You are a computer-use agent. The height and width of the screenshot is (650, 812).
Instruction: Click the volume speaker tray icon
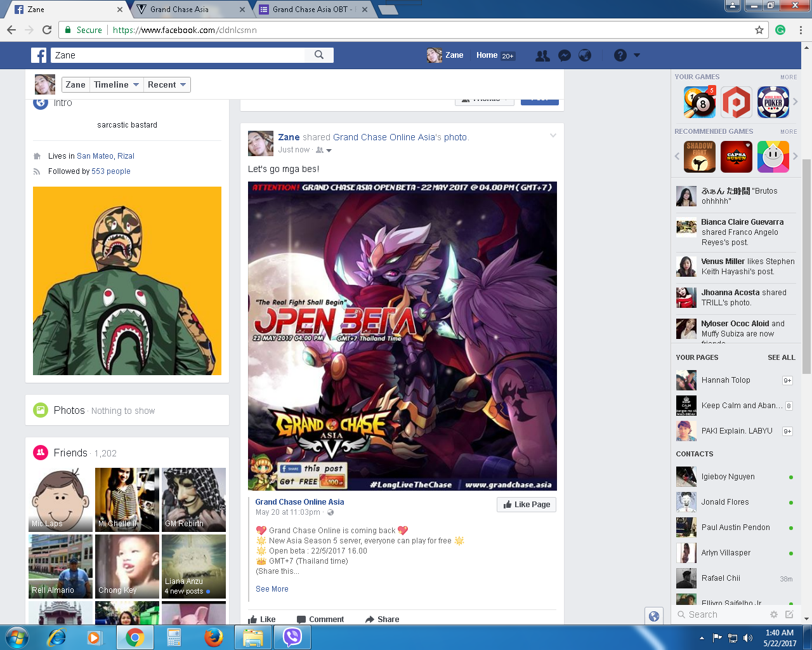tap(748, 638)
